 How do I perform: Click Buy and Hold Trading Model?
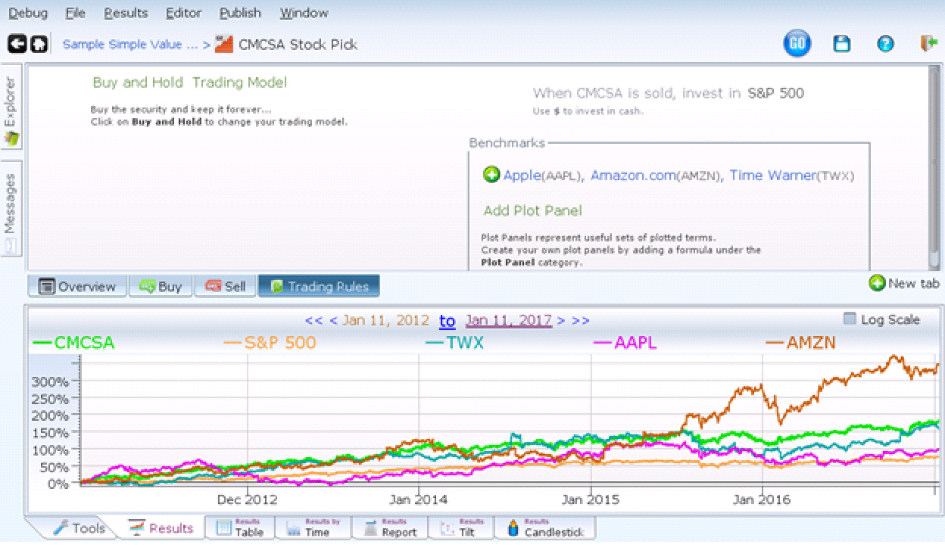[189, 82]
